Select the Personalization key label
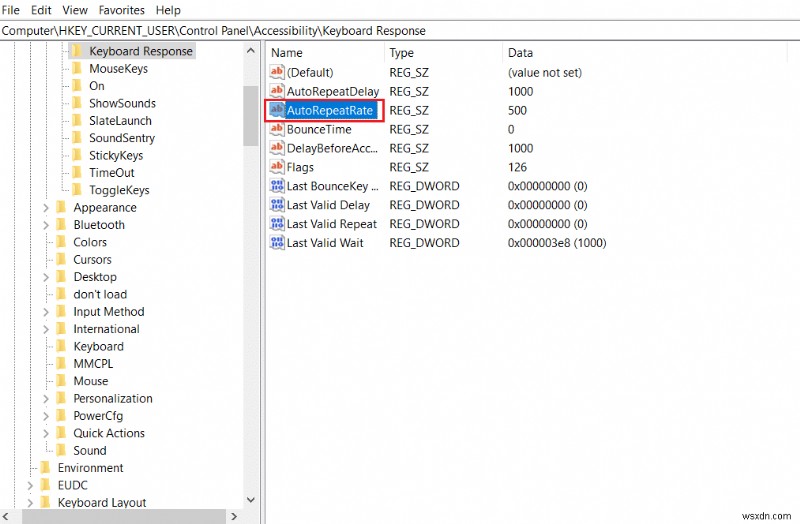This screenshot has height=524, width=800. pyautogui.click(x=113, y=398)
